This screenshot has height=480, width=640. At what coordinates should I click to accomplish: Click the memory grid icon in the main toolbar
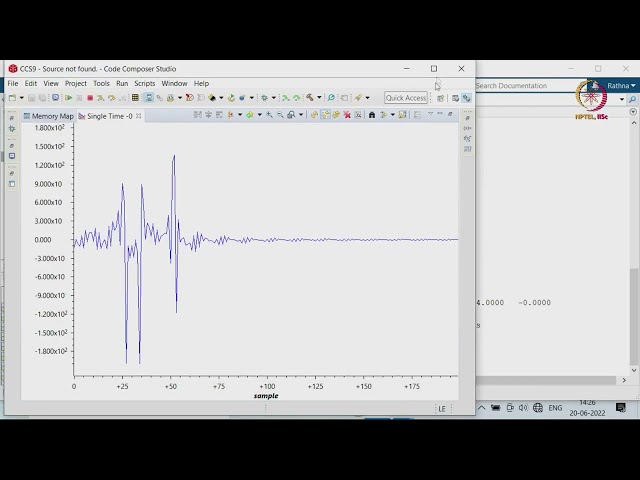point(135,98)
